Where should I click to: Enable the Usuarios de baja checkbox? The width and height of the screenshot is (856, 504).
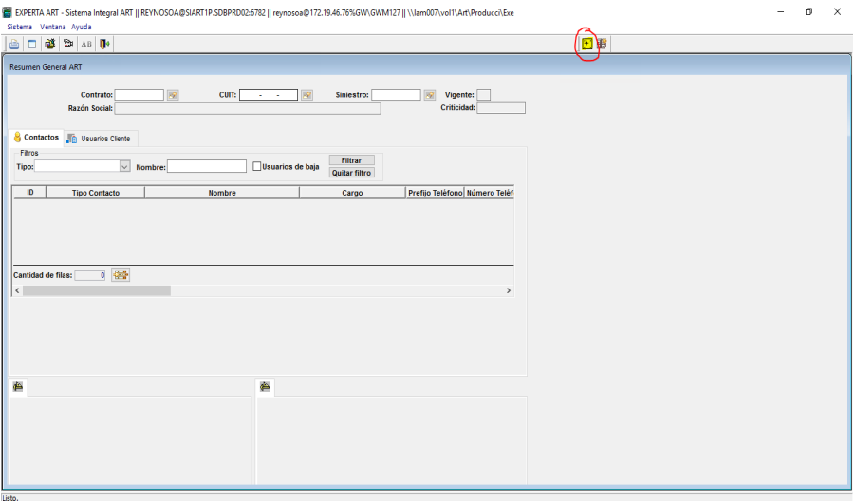pos(257,167)
